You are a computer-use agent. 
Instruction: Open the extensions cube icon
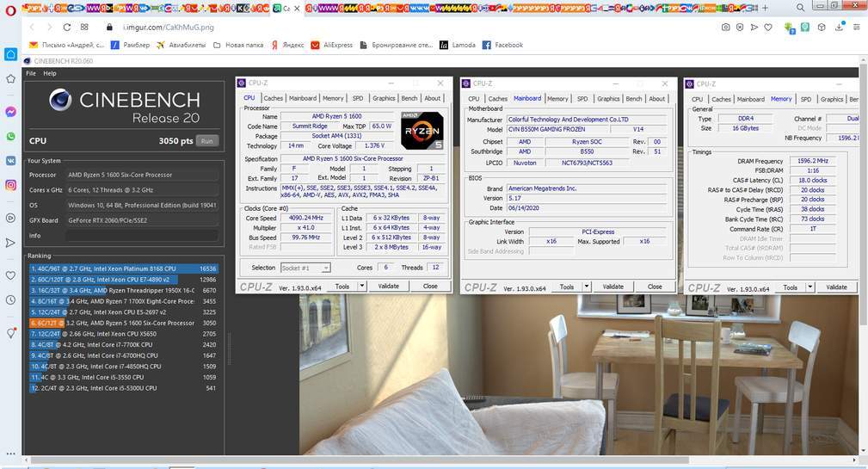click(x=822, y=28)
